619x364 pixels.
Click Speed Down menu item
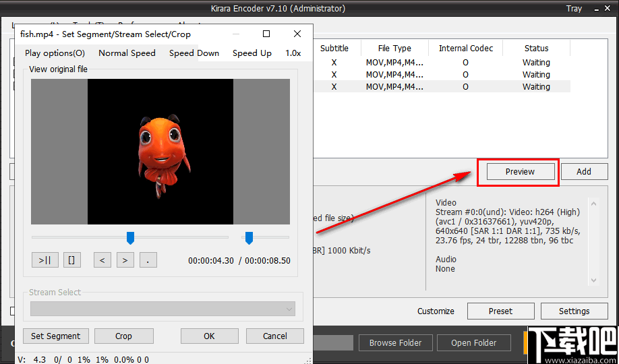pos(194,53)
